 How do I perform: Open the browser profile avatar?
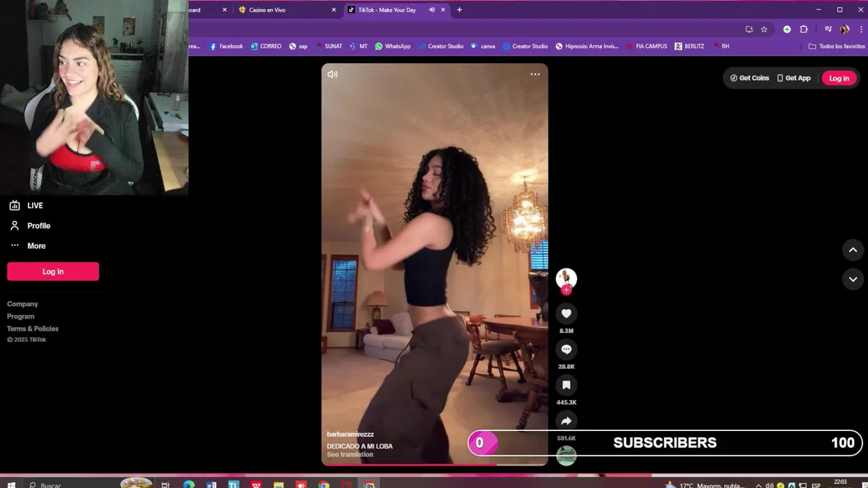pyautogui.click(x=844, y=29)
